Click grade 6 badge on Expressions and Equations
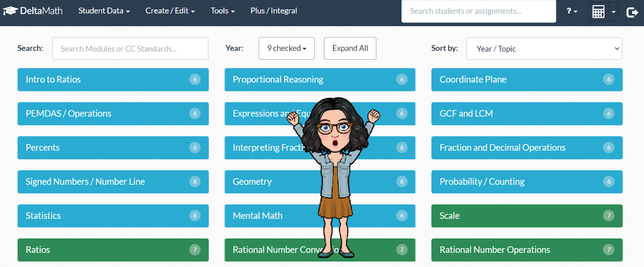 tap(402, 114)
